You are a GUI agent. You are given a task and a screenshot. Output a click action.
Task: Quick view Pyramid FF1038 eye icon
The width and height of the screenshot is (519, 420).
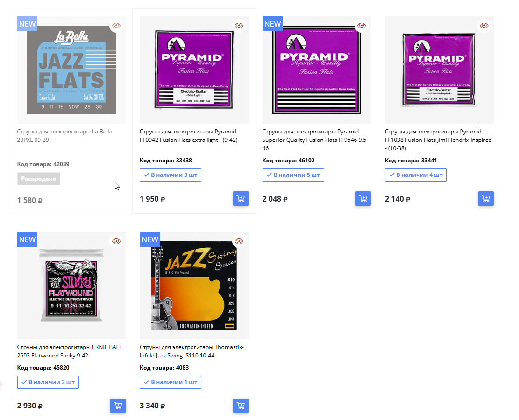pos(484,26)
